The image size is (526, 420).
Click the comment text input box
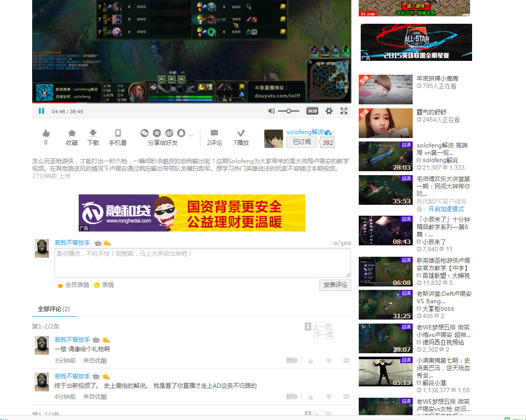[202, 263]
